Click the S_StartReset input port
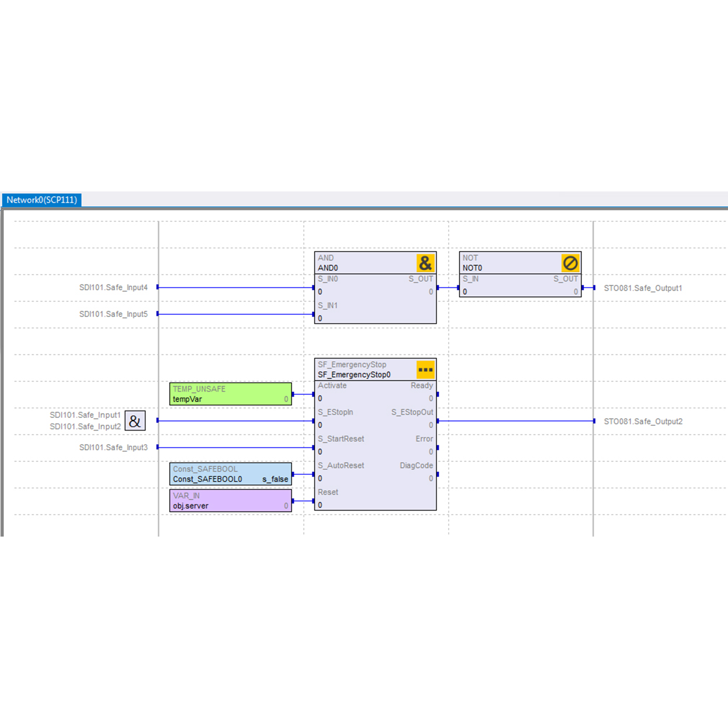The width and height of the screenshot is (728, 728). [x=341, y=439]
